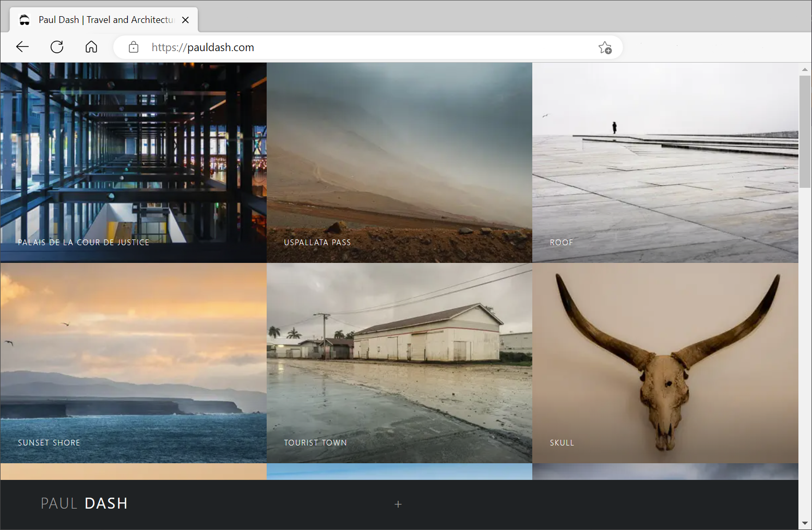Image resolution: width=812 pixels, height=530 pixels.
Task: Open the Uspallata Pass photo
Action: (x=399, y=162)
